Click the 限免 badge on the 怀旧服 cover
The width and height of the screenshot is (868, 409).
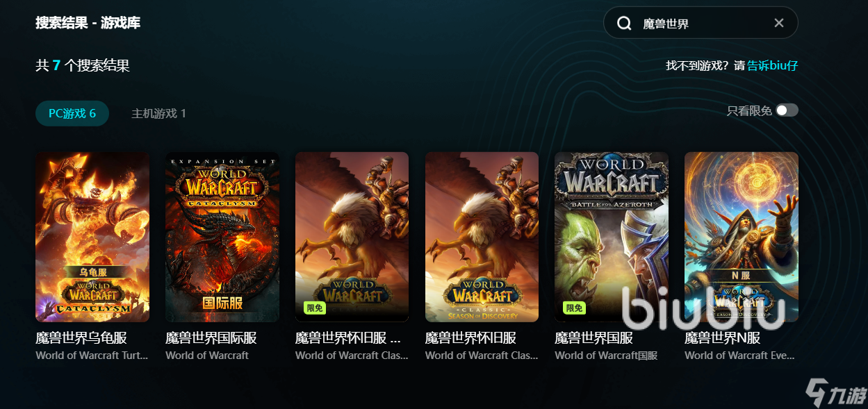315,308
